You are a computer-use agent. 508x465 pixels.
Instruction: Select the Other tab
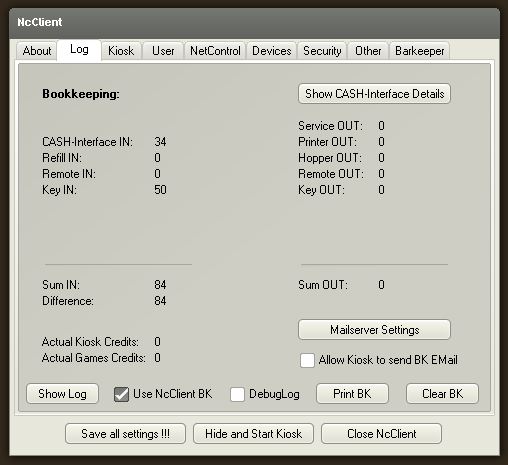pyautogui.click(x=368, y=51)
